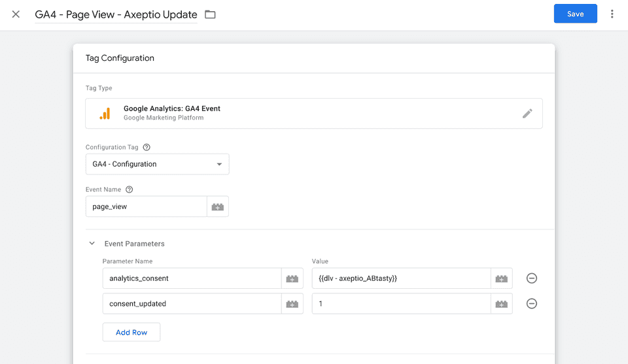The height and width of the screenshot is (364, 628).
Task: Edit the page_view event name field
Action: point(146,207)
